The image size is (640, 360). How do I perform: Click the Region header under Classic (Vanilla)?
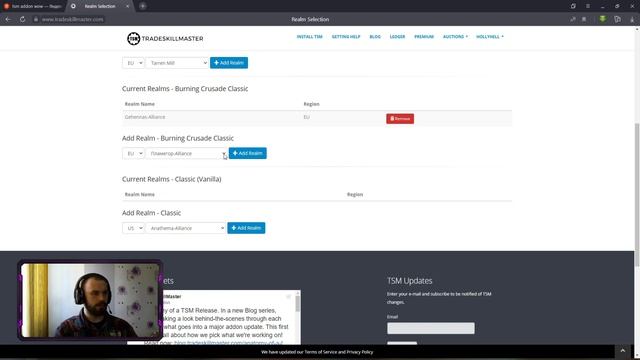coord(355,195)
